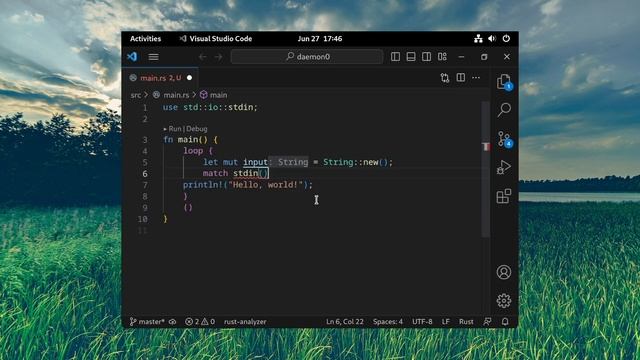Open the Extensions view icon
640x360 pixels.
point(504,196)
